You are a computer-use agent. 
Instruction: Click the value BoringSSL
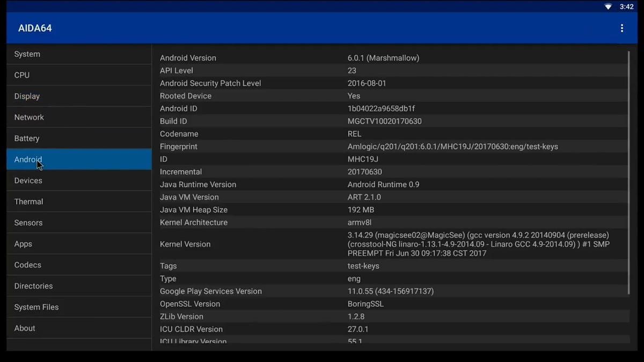(365, 304)
